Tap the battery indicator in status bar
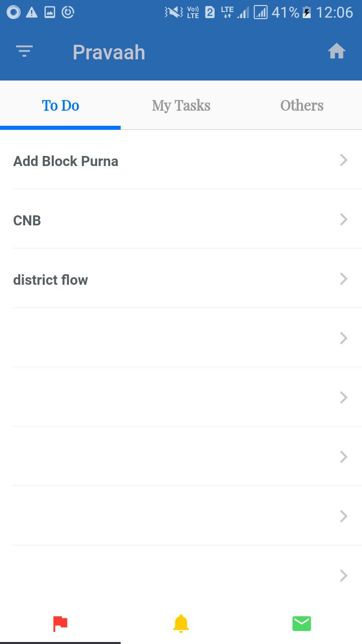Screen dimensions: 362x644 coord(307,12)
